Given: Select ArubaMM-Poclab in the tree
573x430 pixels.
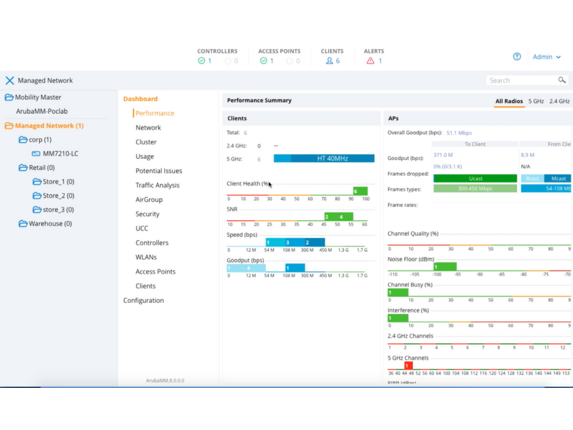Looking at the screenshot, I should (42, 111).
